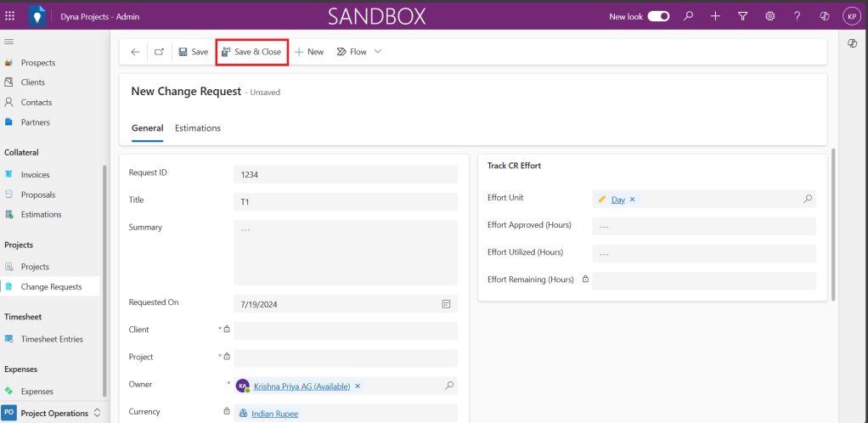Open the Project Operations area switcher
This screenshot has height=423, width=868.
pos(51,413)
